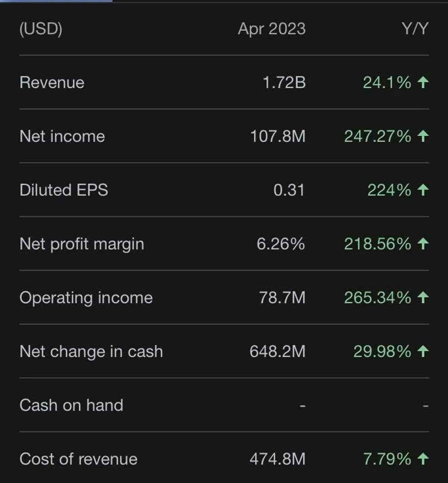Click the 1.72B revenue value
This screenshot has height=483, width=448.
tap(284, 83)
